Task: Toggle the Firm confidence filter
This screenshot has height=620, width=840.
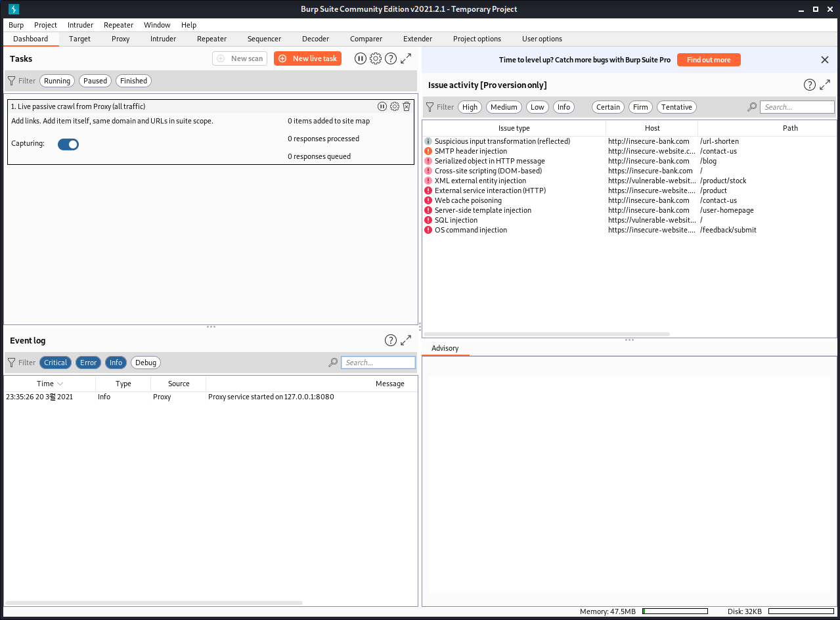Action: 641,107
